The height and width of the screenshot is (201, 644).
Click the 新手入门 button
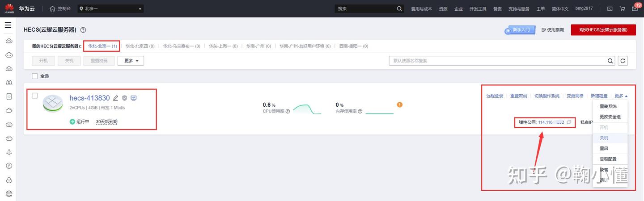(520, 29)
